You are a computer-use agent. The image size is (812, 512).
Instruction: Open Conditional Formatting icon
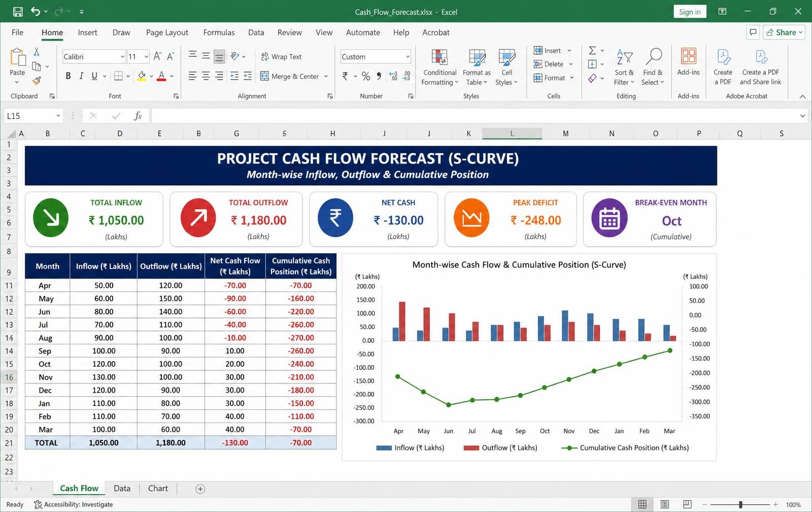click(x=439, y=57)
